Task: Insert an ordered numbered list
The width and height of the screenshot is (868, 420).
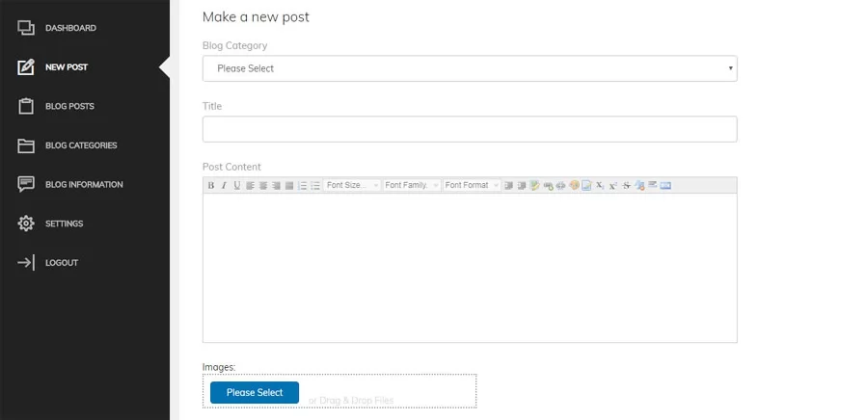Action: click(x=302, y=186)
